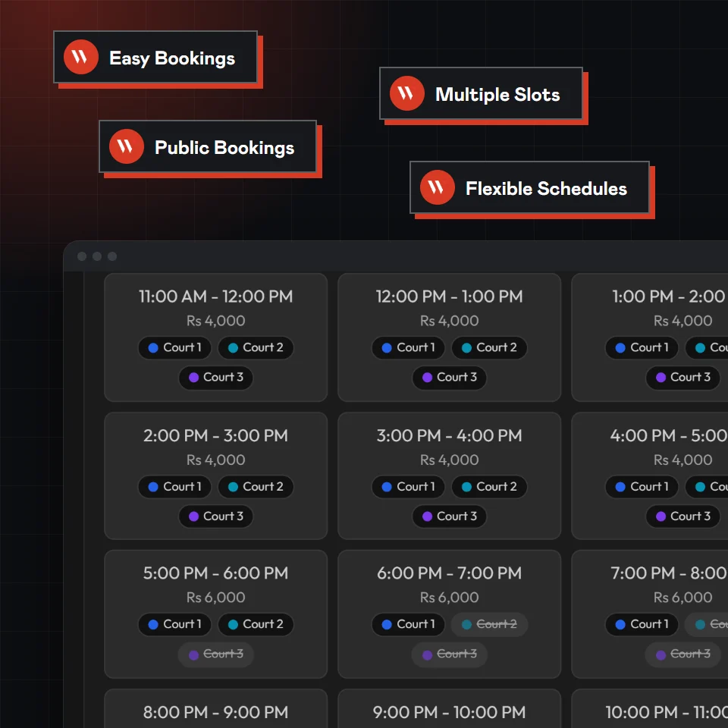Pick Court 1 for 6:00 PM - 7:00 PM
This screenshot has height=728, width=728.
click(408, 624)
